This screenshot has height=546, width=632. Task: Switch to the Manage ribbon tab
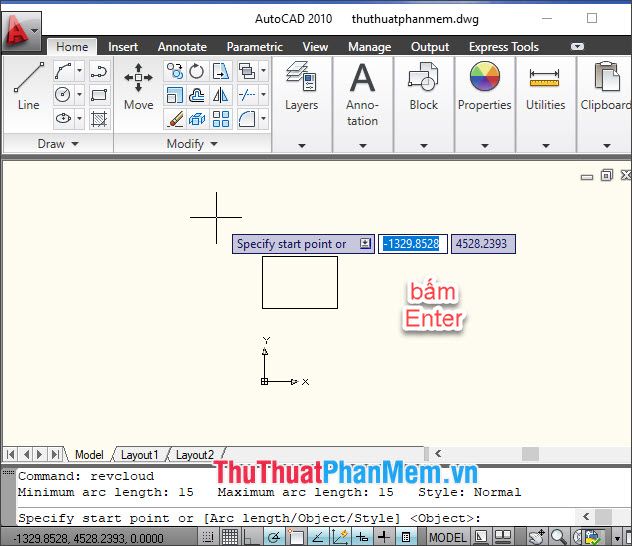[370, 47]
